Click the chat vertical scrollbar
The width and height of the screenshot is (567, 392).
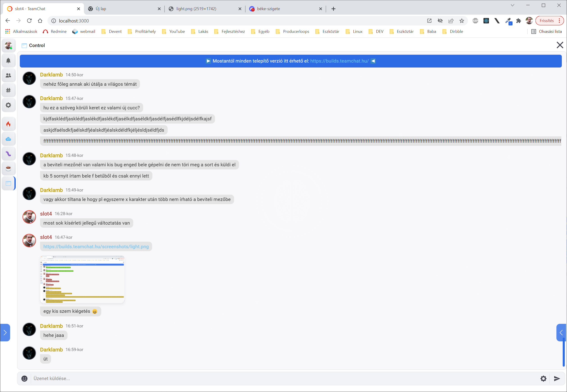[x=563, y=352]
